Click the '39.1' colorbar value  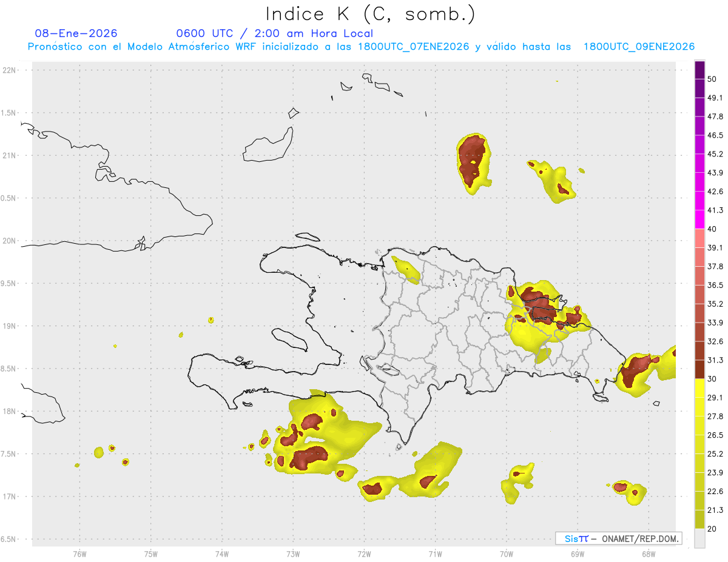coord(715,248)
